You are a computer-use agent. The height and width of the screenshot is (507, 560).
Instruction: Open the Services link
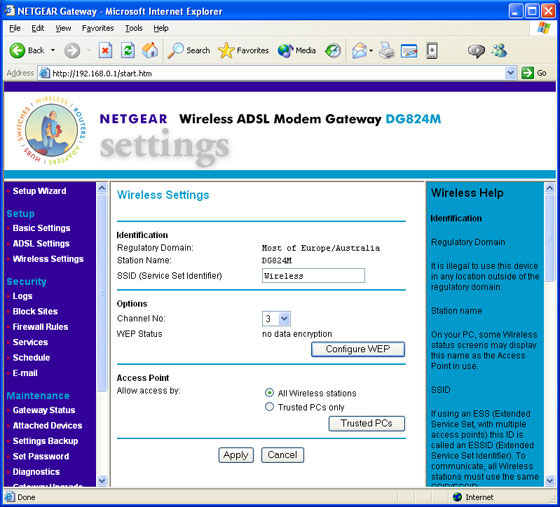pyautogui.click(x=30, y=342)
